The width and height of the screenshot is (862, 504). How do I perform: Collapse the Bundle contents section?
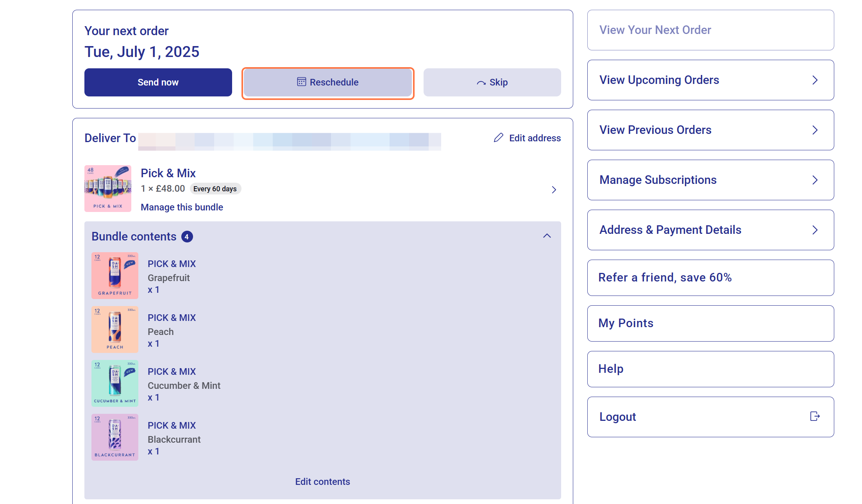[x=547, y=236]
